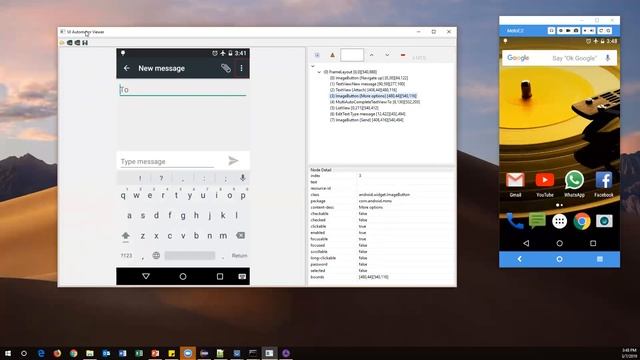Click the shift arrow key on keyboard
640x360 pixels.
point(126,236)
